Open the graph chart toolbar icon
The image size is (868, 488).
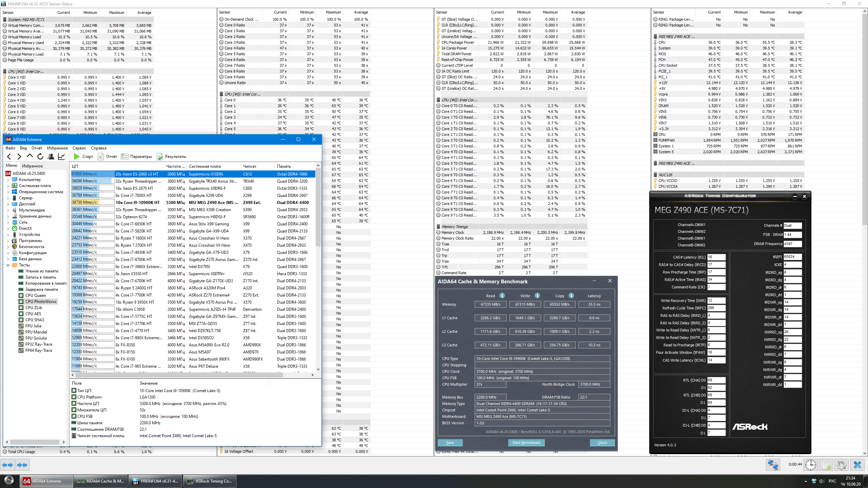point(61,157)
